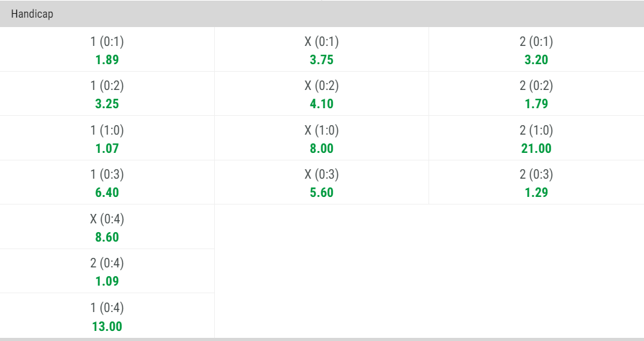Choose X (1:0) odds 8.00
Screen dimensions: 644x341
(322, 138)
